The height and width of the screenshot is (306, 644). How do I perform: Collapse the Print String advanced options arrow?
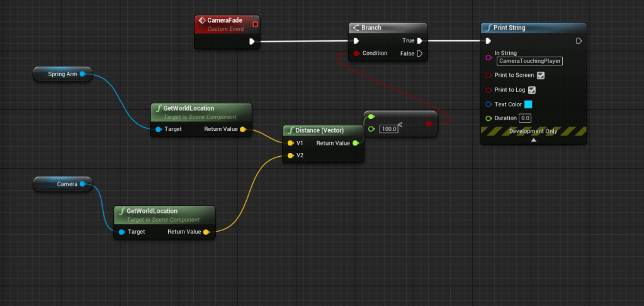click(533, 140)
